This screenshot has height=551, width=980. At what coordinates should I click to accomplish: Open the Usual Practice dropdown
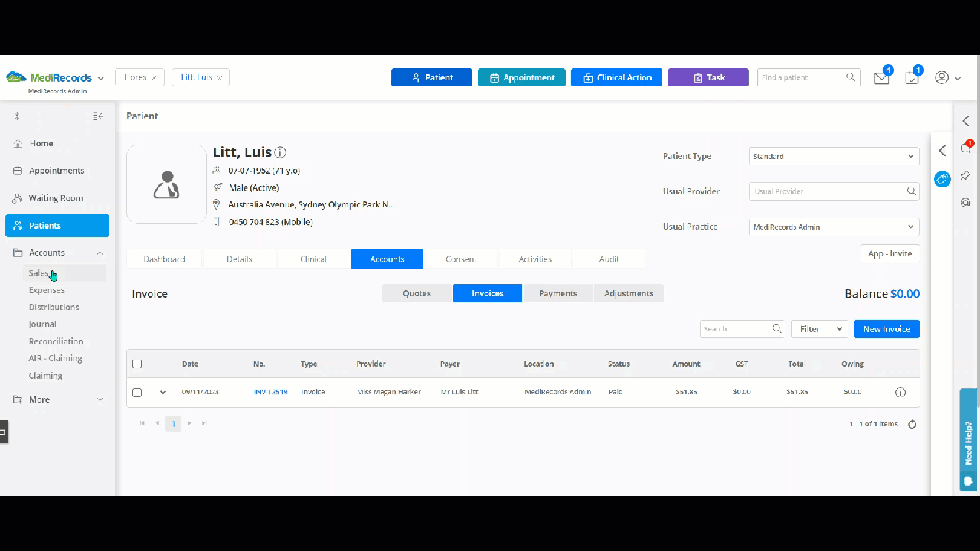(834, 227)
